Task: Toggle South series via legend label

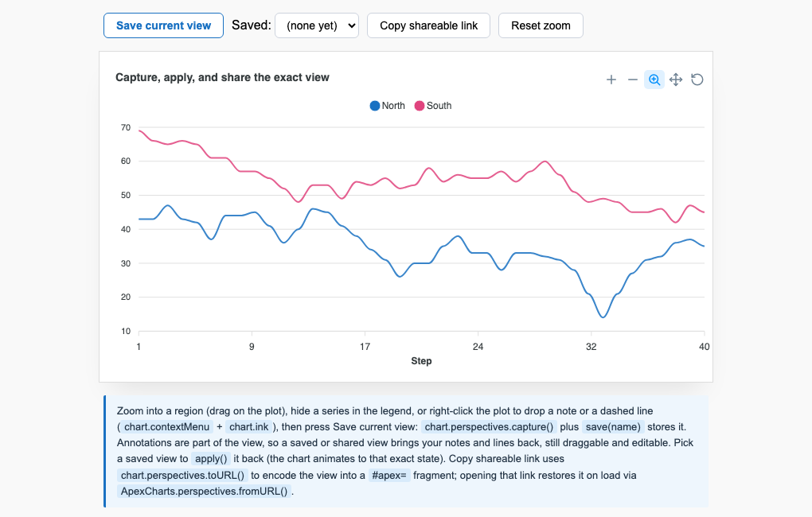Action: (439, 106)
